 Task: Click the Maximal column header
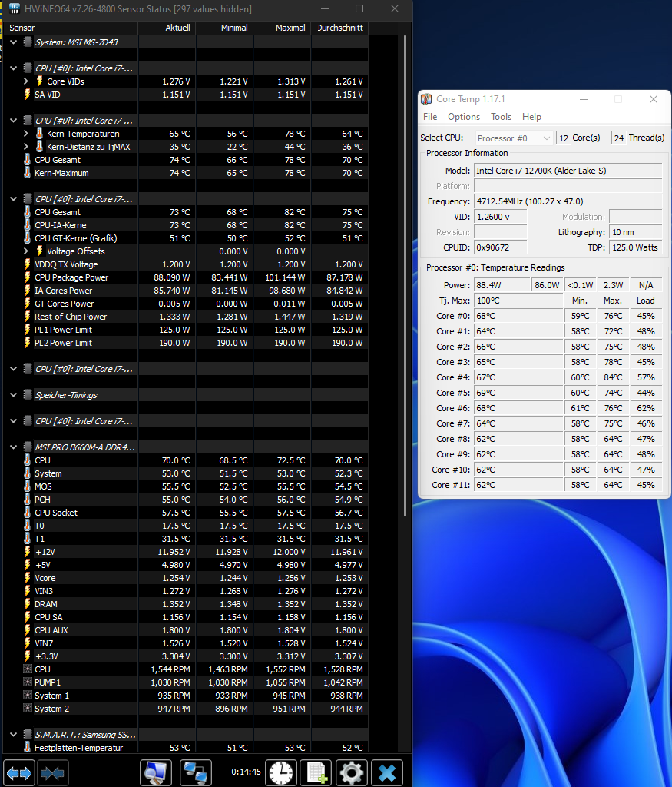[283, 28]
